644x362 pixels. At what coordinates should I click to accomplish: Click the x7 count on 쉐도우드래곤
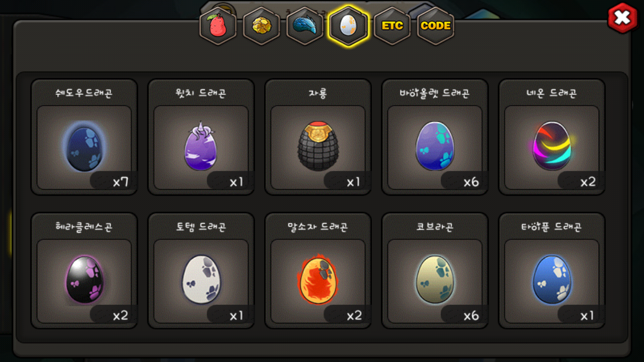[x=120, y=182]
